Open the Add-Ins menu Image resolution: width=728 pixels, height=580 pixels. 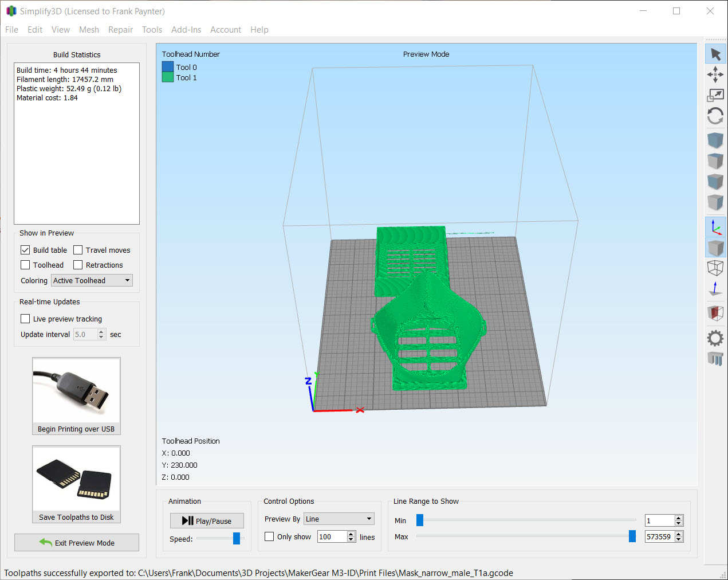[186, 30]
